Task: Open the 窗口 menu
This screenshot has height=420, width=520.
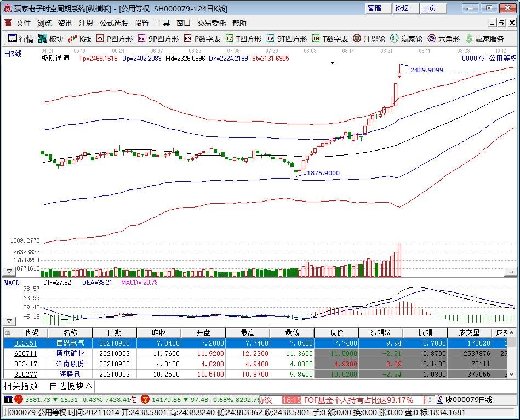Action: pyautogui.click(x=184, y=23)
